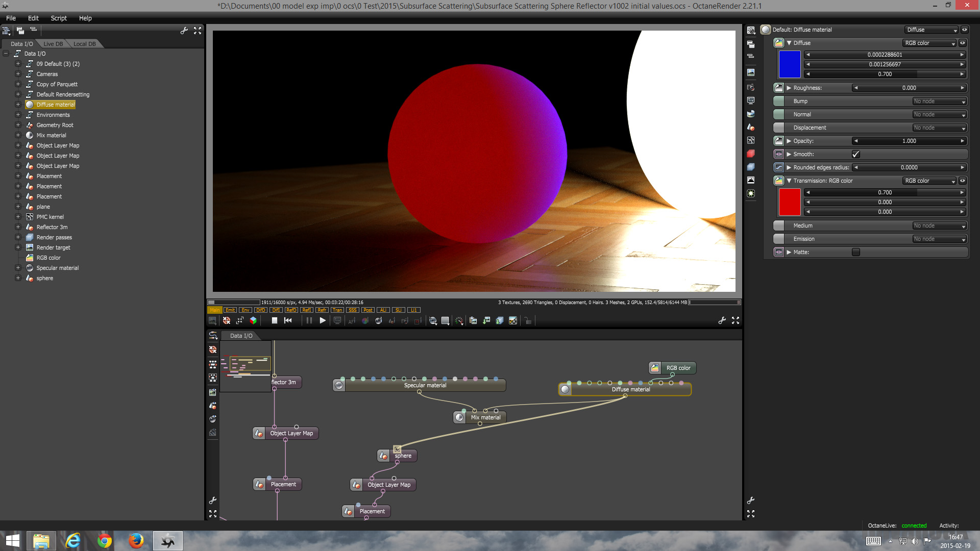This screenshot has width=980, height=551.
Task: Select the Specular material node in outliner
Action: (x=57, y=268)
